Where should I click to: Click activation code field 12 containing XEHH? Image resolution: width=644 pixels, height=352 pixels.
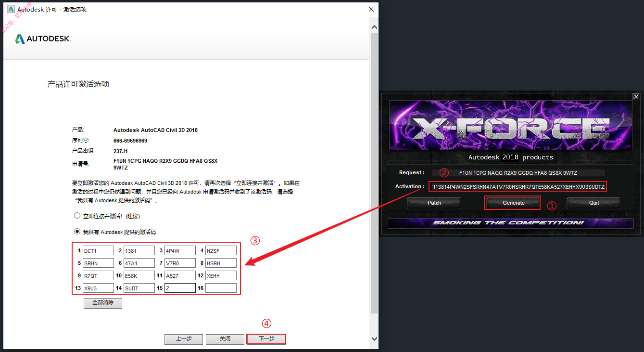(x=221, y=275)
